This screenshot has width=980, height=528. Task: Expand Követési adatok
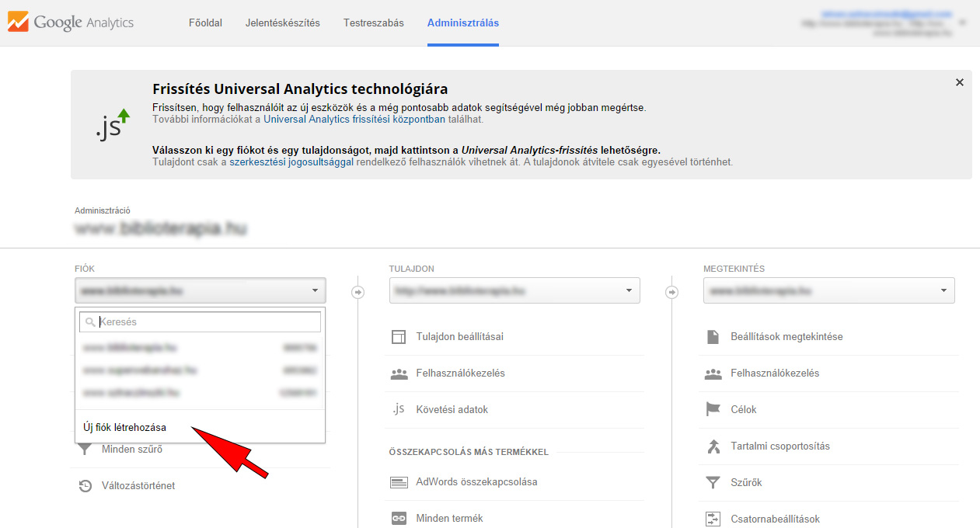452,409
